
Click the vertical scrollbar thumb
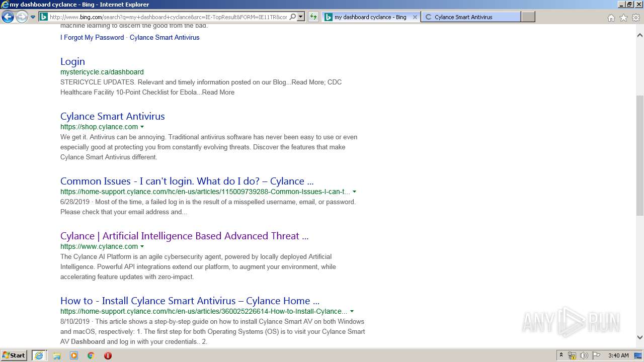[x=640, y=156]
